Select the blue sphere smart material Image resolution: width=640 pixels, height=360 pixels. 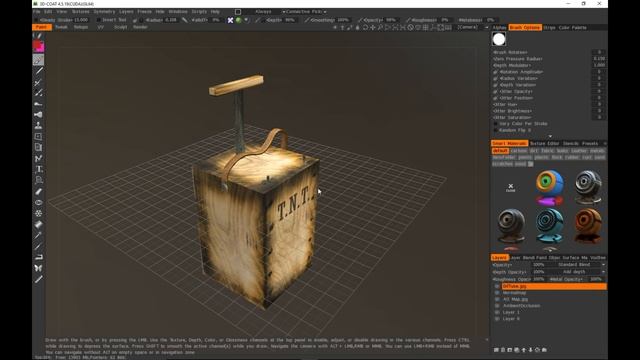click(x=549, y=226)
